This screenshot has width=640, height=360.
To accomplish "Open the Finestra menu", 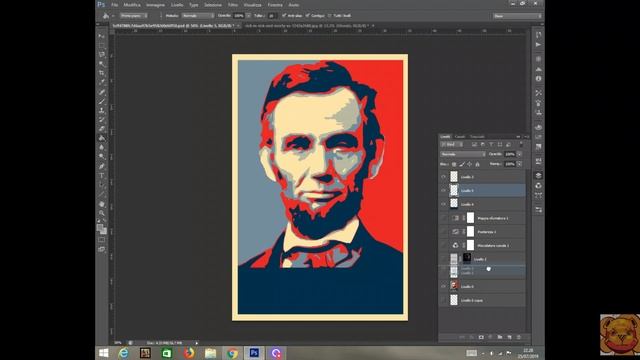I will click(x=275, y=5).
